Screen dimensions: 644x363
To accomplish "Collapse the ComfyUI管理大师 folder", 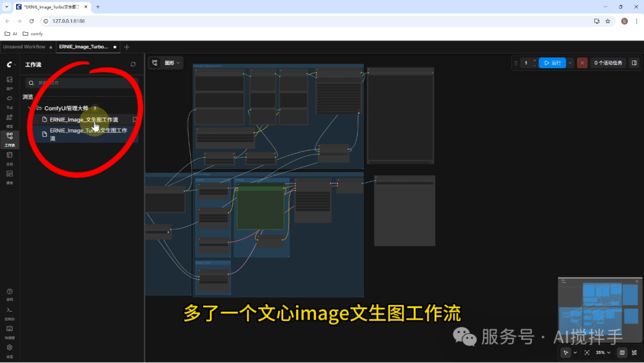I will click(x=30, y=108).
